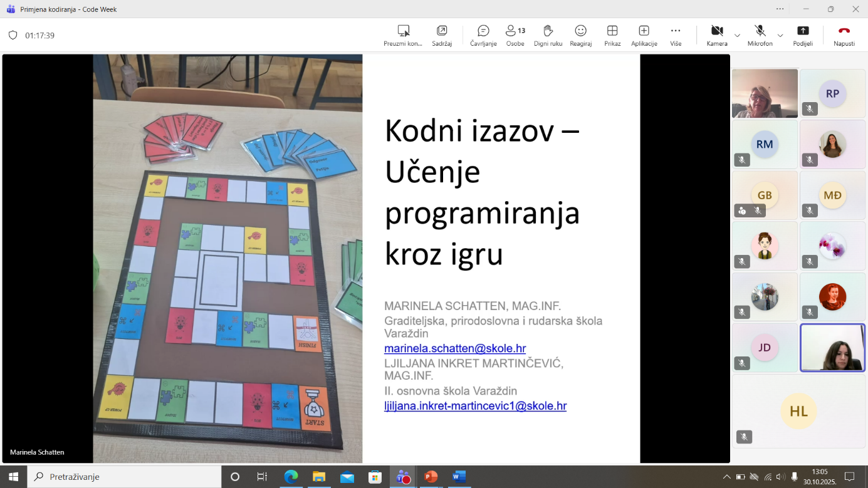Click the Preuzmi kontrolu button
The image size is (868, 488).
[x=403, y=35]
